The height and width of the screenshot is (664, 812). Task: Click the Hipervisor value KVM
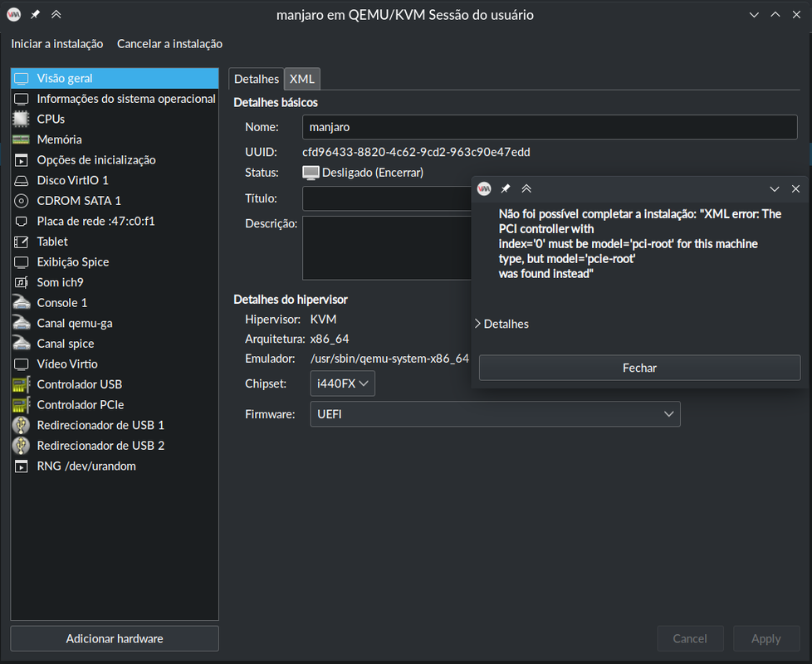323,320
